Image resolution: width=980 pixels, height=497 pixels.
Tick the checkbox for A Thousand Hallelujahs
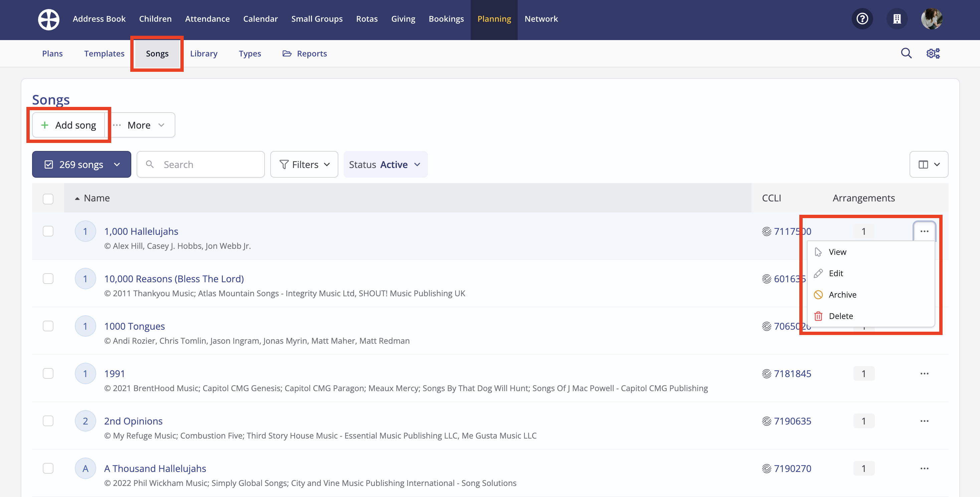48,468
